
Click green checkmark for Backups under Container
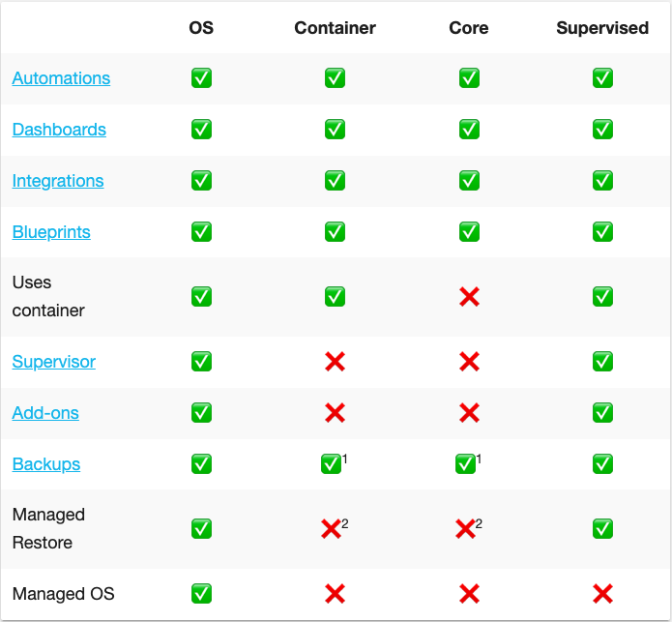[x=331, y=464]
